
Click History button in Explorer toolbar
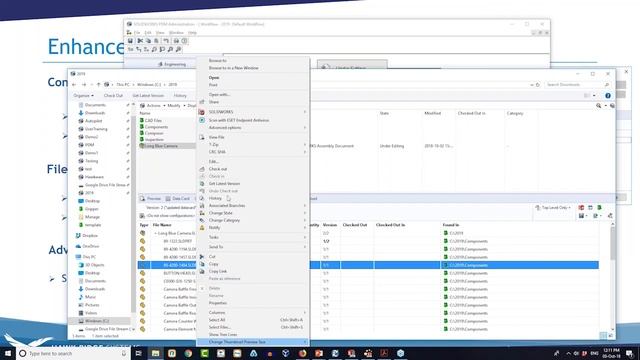click(x=180, y=96)
